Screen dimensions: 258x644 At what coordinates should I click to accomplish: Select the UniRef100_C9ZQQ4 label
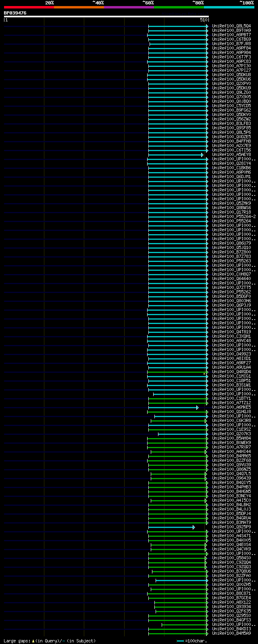[x=231, y=563]
